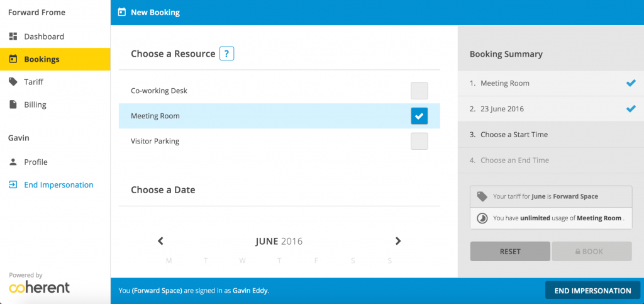
Task: Open the Choose a Resource help icon
Action: (226, 53)
